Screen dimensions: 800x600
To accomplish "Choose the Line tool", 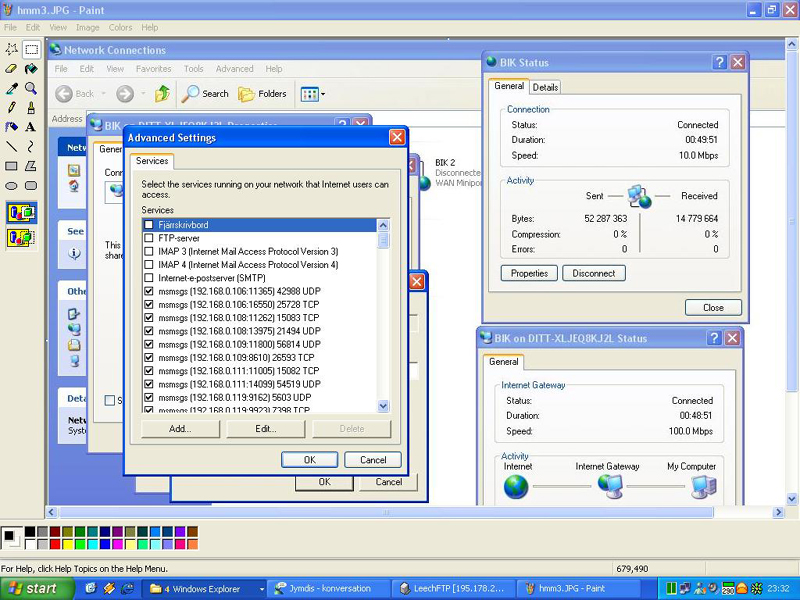I will [x=11, y=147].
